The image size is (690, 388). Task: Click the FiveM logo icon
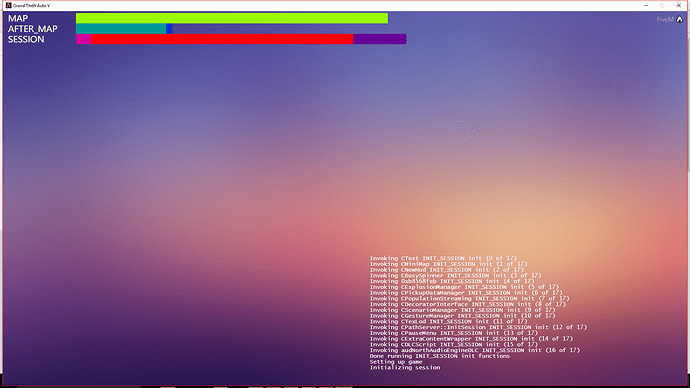tap(679, 19)
